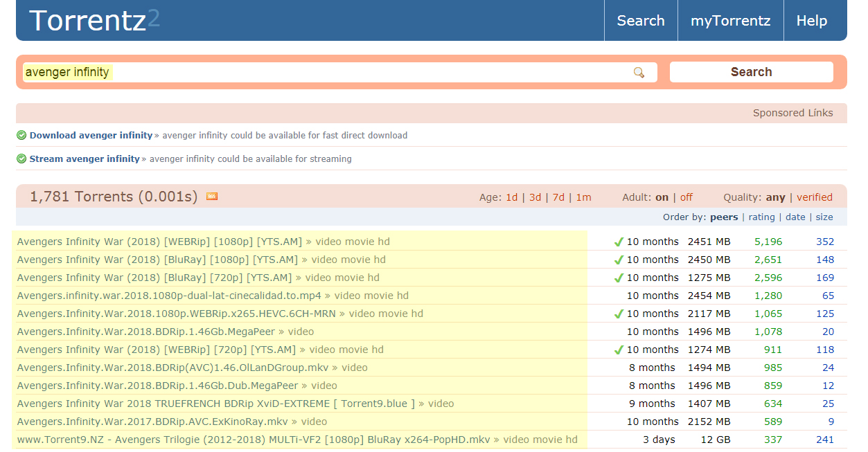Follow the Download avenger infinity link
Viewport: 868px width, 452px height.
click(91, 135)
